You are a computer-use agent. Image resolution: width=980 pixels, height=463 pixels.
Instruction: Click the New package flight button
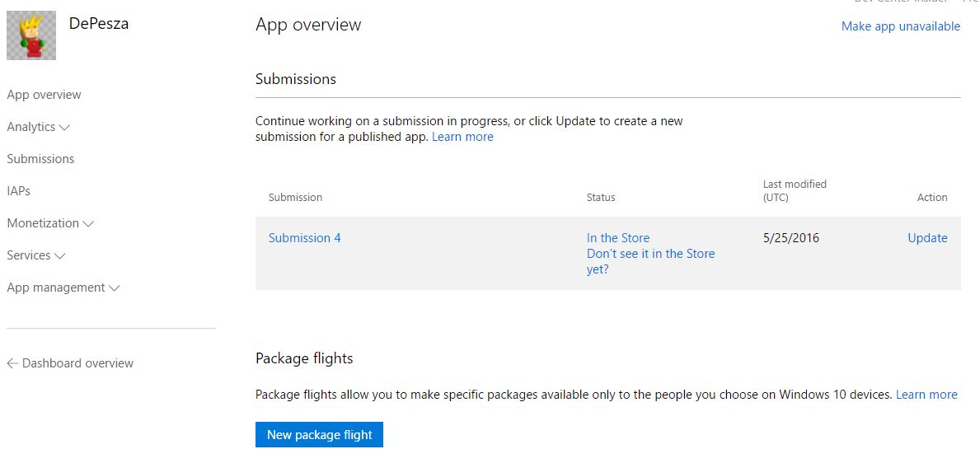(319, 435)
